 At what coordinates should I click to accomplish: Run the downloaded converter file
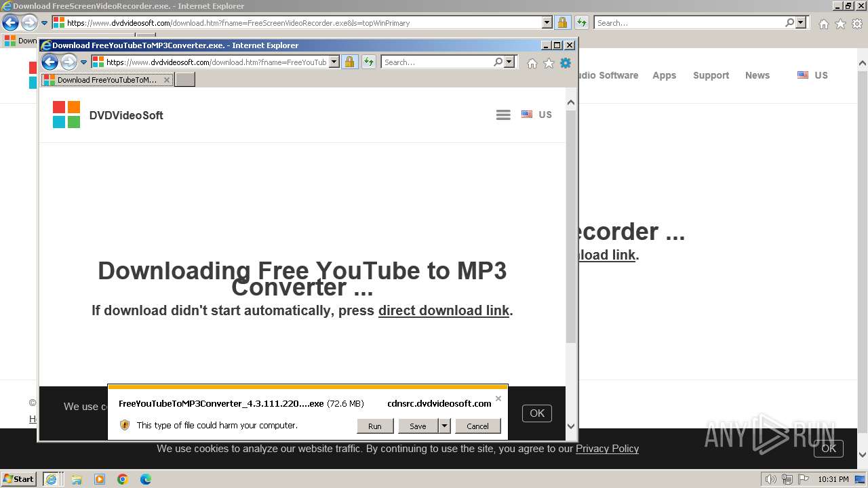click(375, 426)
